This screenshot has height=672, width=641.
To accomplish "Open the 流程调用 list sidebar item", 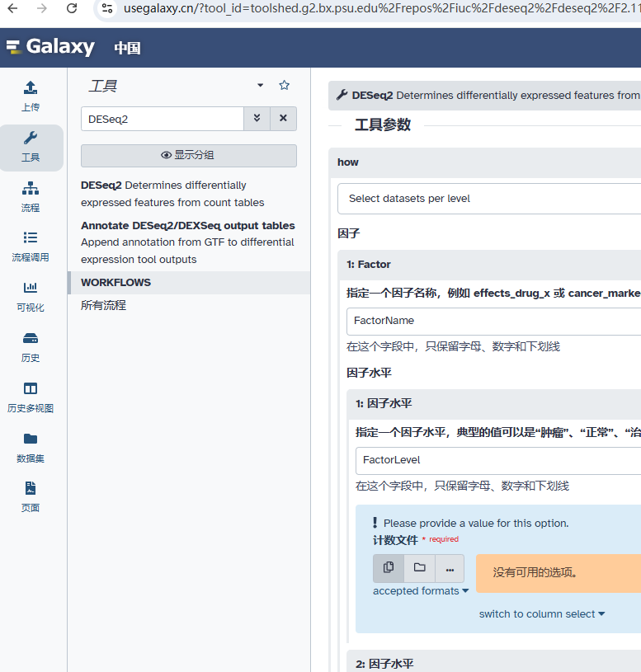I will (31, 247).
